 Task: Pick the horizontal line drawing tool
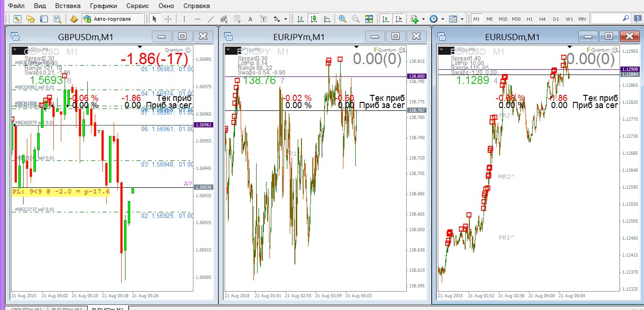coord(197,19)
